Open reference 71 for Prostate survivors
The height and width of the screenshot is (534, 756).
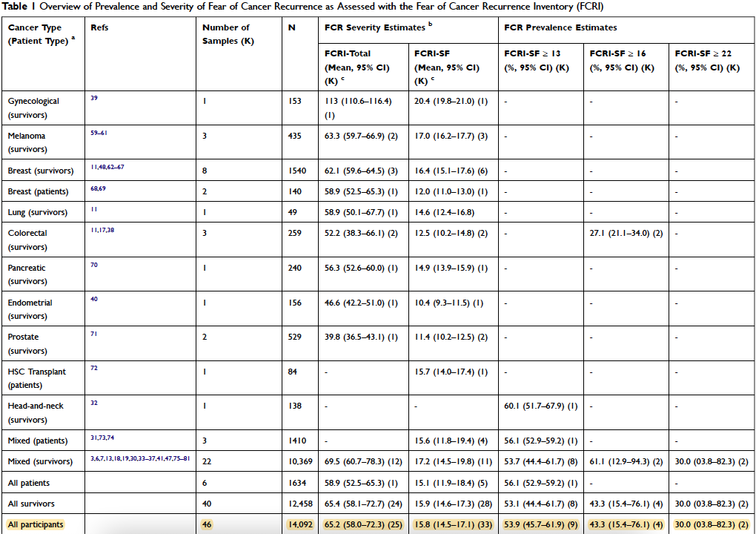click(93, 333)
